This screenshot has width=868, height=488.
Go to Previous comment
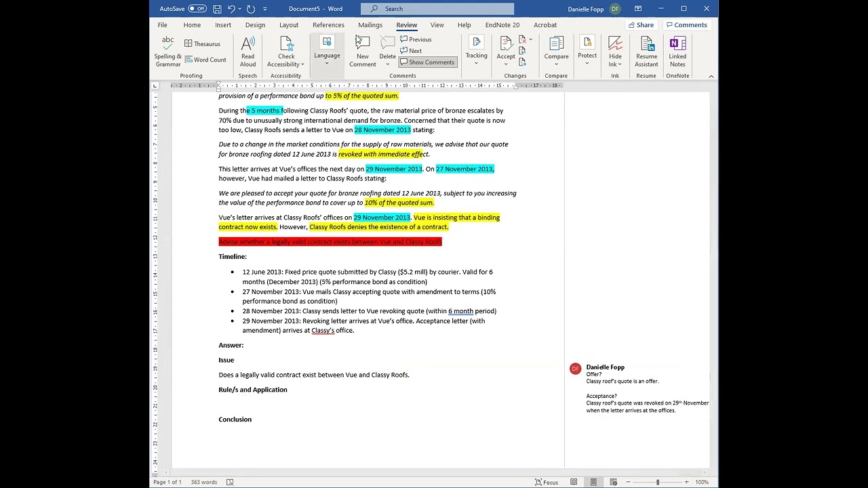(x=416, y=39)
